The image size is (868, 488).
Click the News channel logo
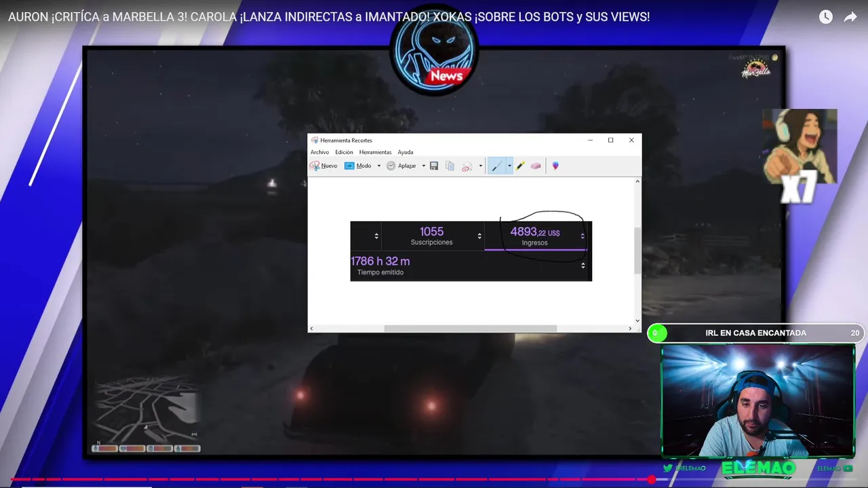(x=434, y=51)
